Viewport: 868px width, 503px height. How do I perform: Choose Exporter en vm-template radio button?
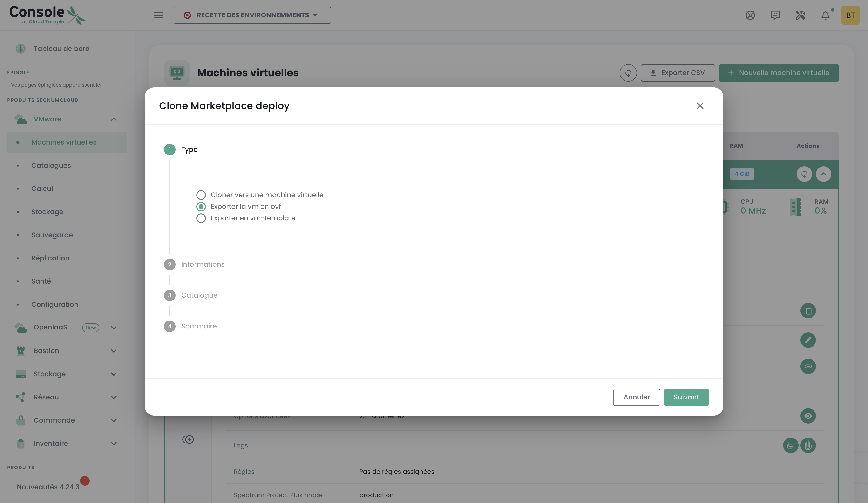pyautogui.click(x=201, y=218)
